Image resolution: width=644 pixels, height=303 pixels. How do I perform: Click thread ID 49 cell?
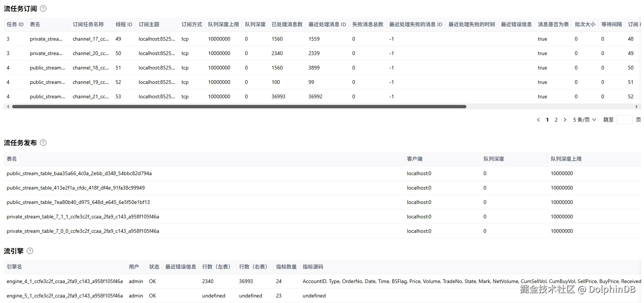[118, 39]
